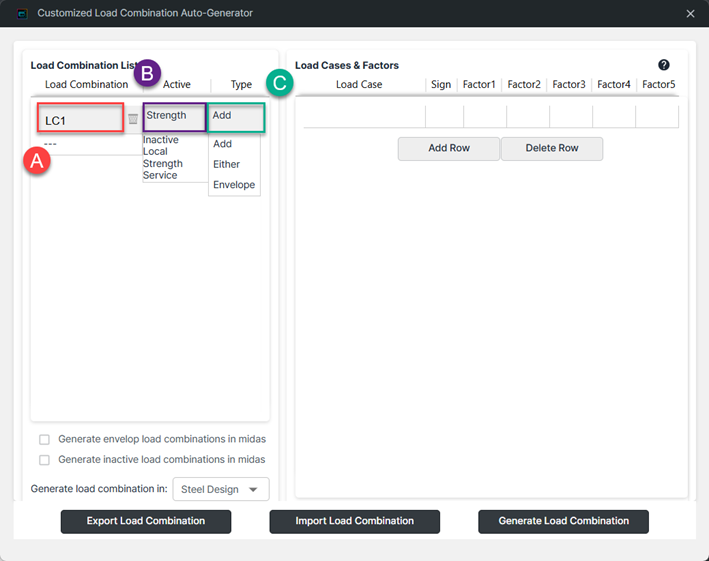The height and width of the screenshot is (561, 709).
Task: Choose Envelope from the type list
Action: [234, 185]
